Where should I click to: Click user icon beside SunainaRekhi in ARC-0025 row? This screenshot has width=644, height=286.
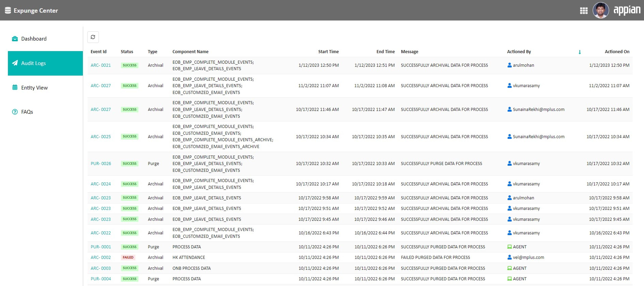pos(509,136)
